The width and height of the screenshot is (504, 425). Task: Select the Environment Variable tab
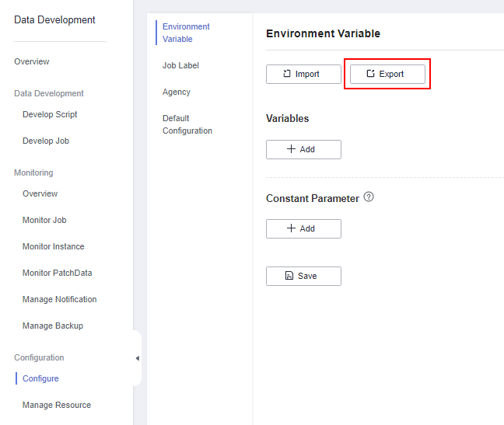[x=186, y=33]
